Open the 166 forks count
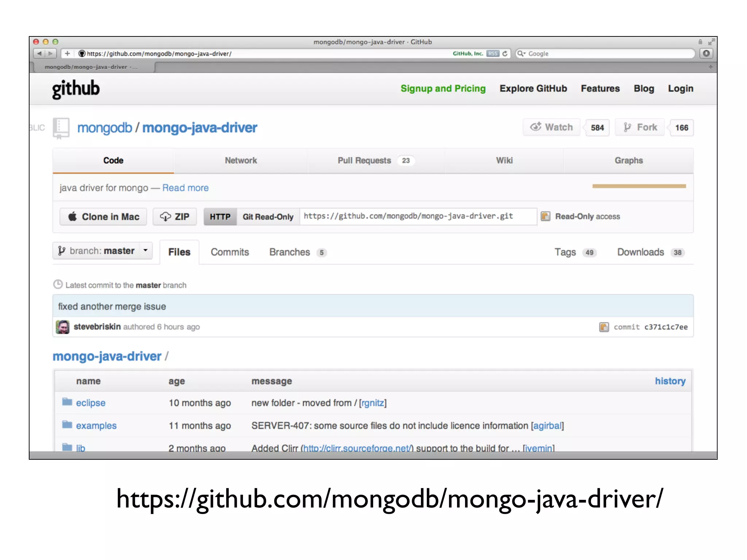Viewport: 747px width, 560px height. tap(681, 128)
